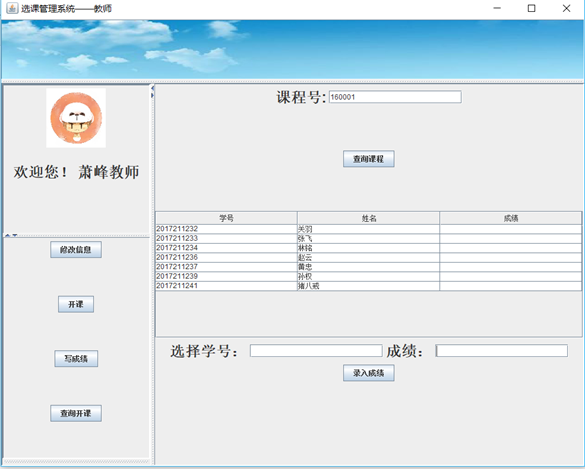Click the grade cell in row 2017211241
Image resolution: width=586 pixels, height=471 pixels.
[511, 286]
